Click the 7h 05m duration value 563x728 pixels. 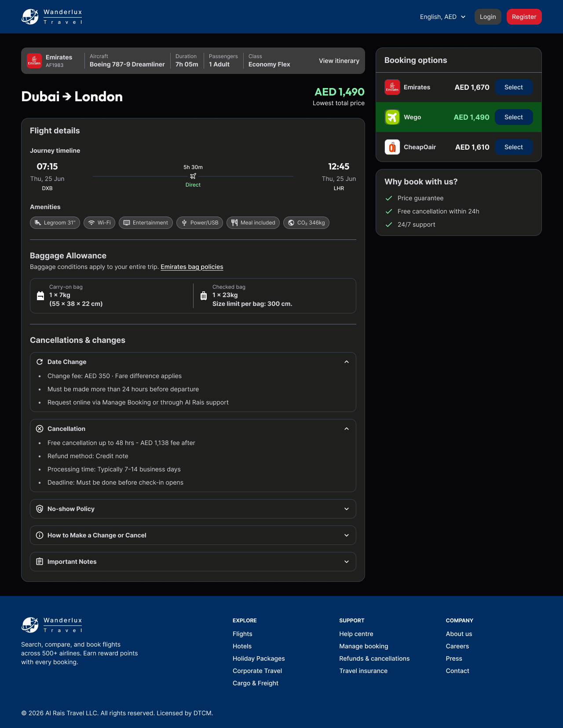pyautogui.click(x=187, y=64)
